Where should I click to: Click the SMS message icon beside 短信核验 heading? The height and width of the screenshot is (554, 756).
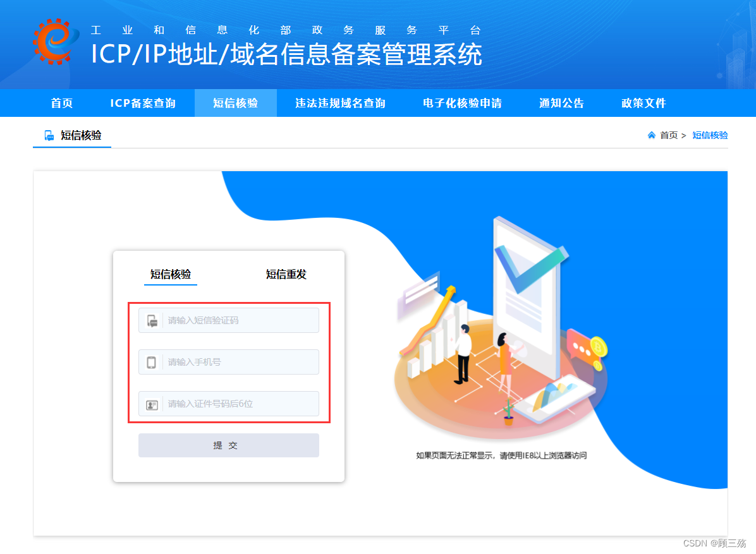click(x=49, y=135)
